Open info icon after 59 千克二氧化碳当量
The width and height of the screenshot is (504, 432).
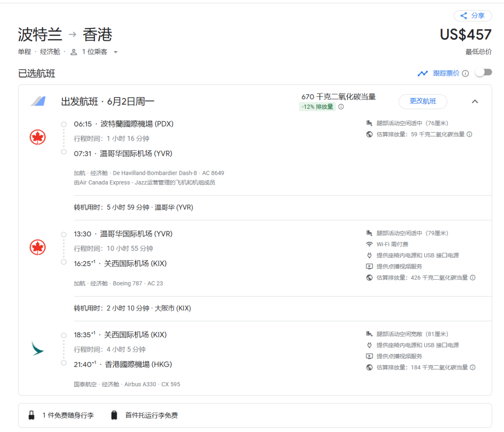pos(469,134)
